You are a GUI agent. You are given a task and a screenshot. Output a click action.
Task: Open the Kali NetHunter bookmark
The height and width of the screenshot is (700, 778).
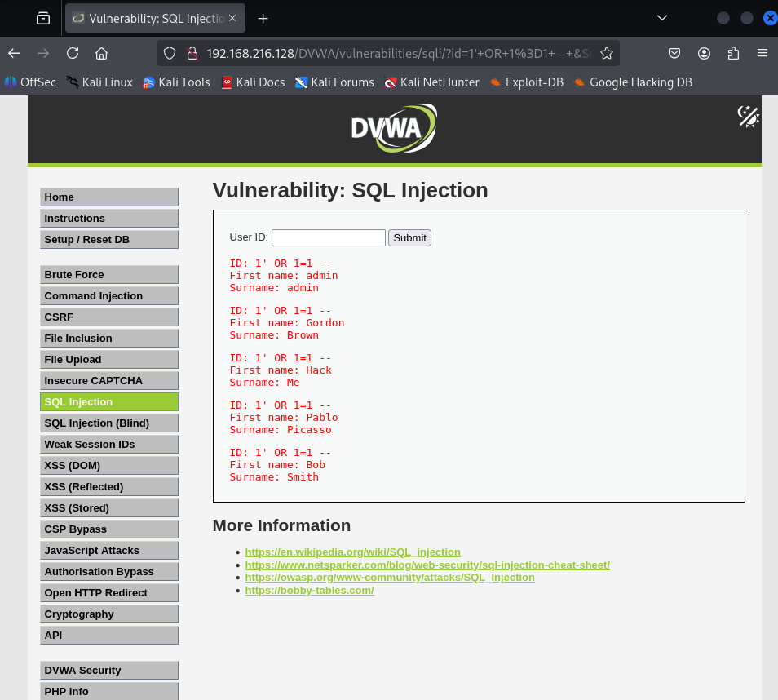[x=431, y=82]
